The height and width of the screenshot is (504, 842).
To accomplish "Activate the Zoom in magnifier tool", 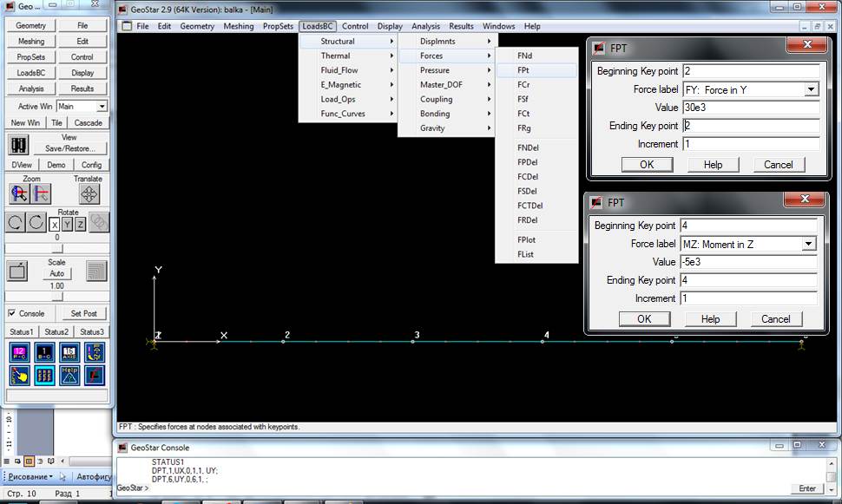I will point(19,193).
